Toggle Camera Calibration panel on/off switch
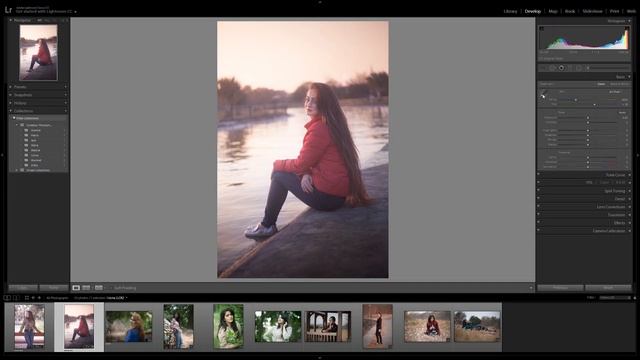Screen dimensions: 640x360 (538, 230)
